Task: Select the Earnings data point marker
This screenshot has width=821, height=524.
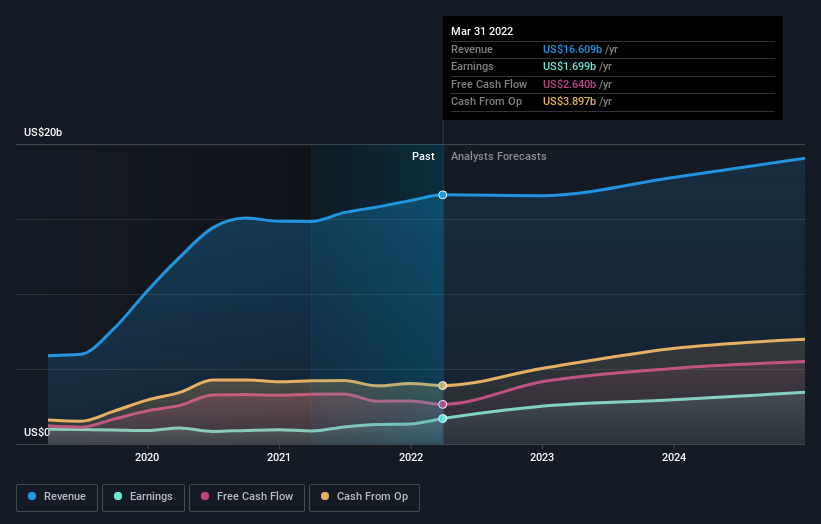Action: pyautogui.click(x=442, y=418)
